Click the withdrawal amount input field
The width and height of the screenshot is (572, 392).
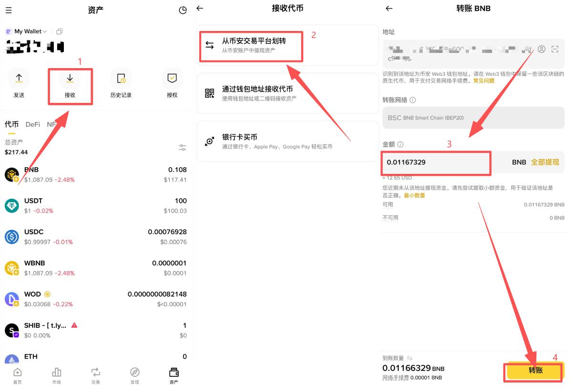click(436, 163)
